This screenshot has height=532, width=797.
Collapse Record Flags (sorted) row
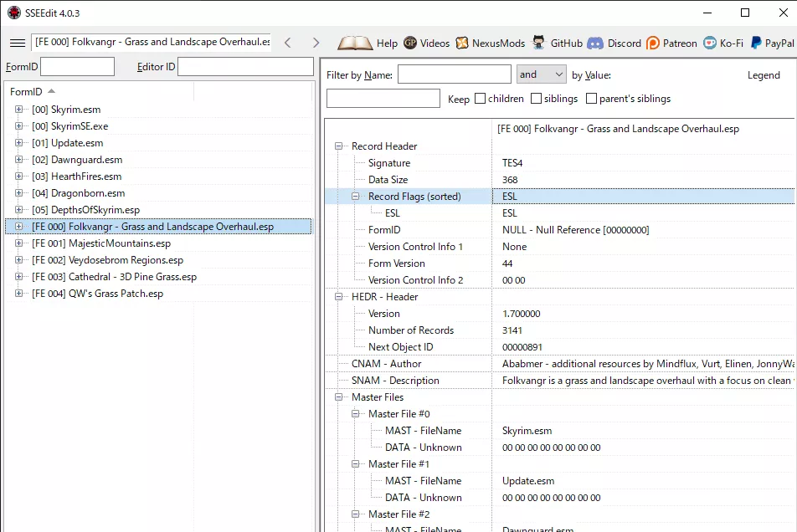(x=355, y=197)
